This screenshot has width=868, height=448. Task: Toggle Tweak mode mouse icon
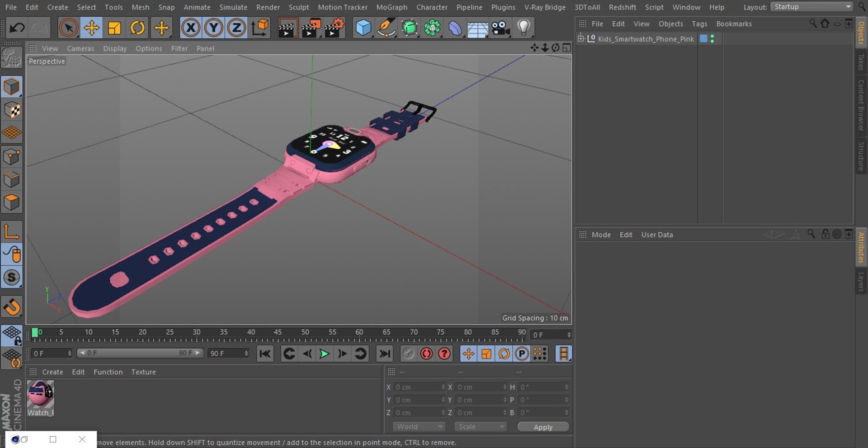[x=12, y=255]
